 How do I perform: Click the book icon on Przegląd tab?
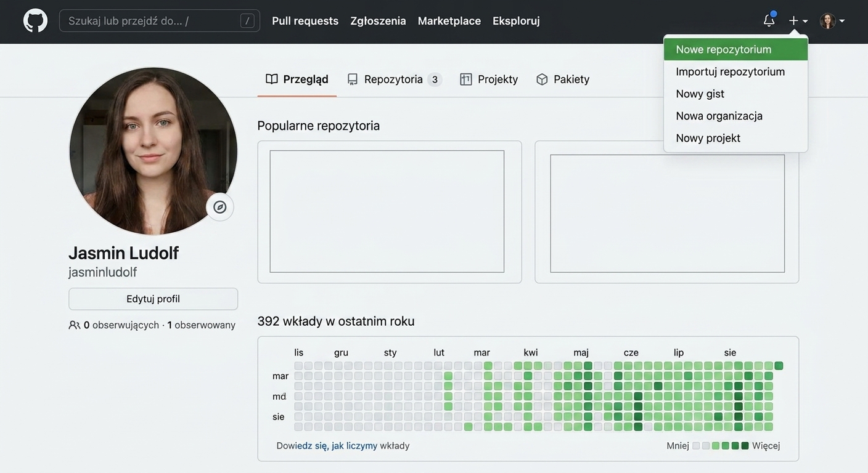coord(272,79)
